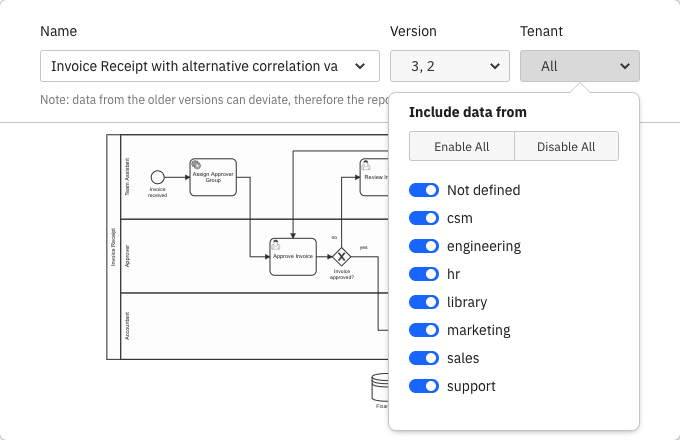
Task: Disable the sales tenant toggle
Action: pos(424,358)
